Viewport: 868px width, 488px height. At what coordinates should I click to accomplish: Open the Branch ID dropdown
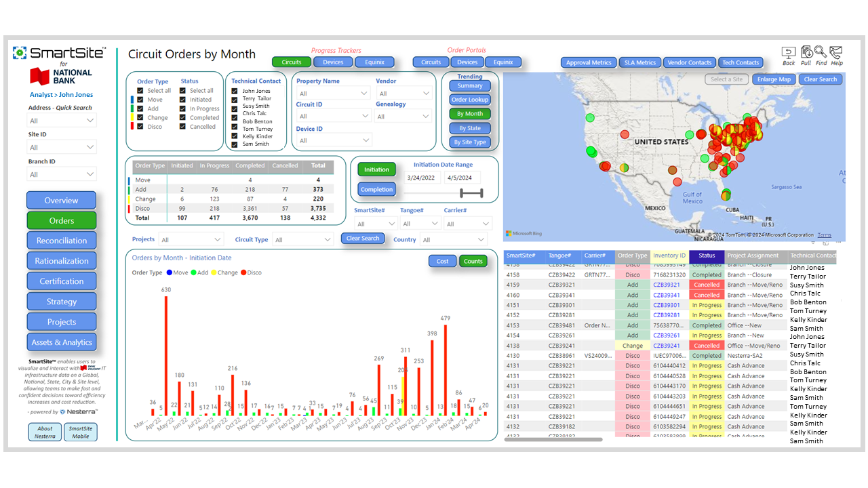coord(62,174)
